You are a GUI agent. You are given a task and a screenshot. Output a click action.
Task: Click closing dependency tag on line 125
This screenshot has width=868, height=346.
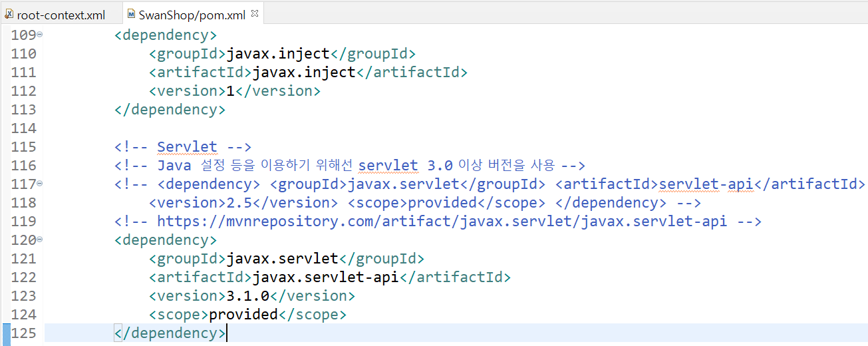point(170,333)
